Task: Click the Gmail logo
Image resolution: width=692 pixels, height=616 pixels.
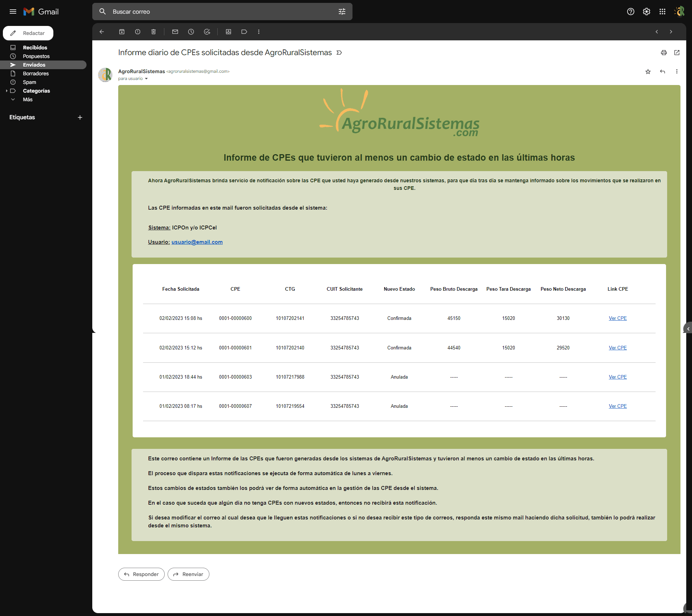Action: [x=41, y=12]
